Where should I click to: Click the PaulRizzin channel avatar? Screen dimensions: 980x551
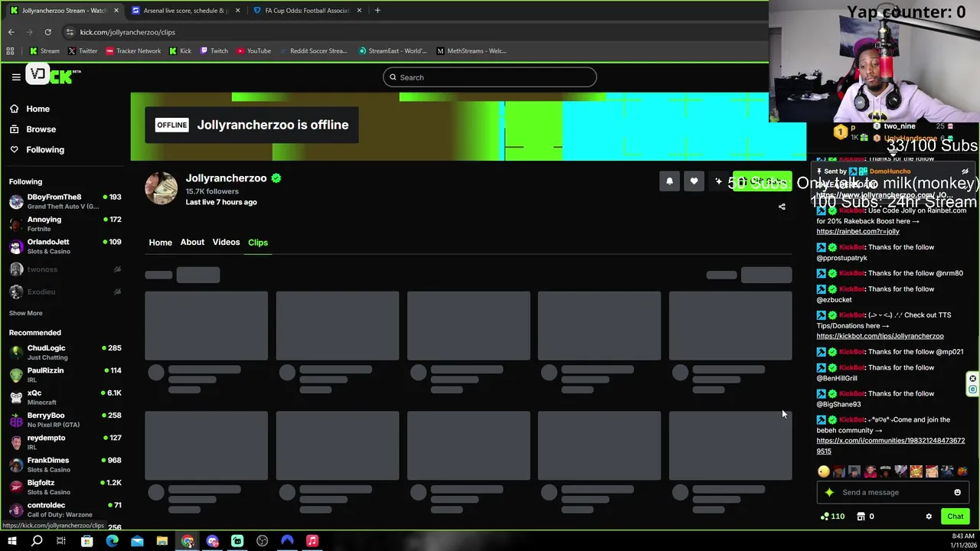tap(16, 375)
